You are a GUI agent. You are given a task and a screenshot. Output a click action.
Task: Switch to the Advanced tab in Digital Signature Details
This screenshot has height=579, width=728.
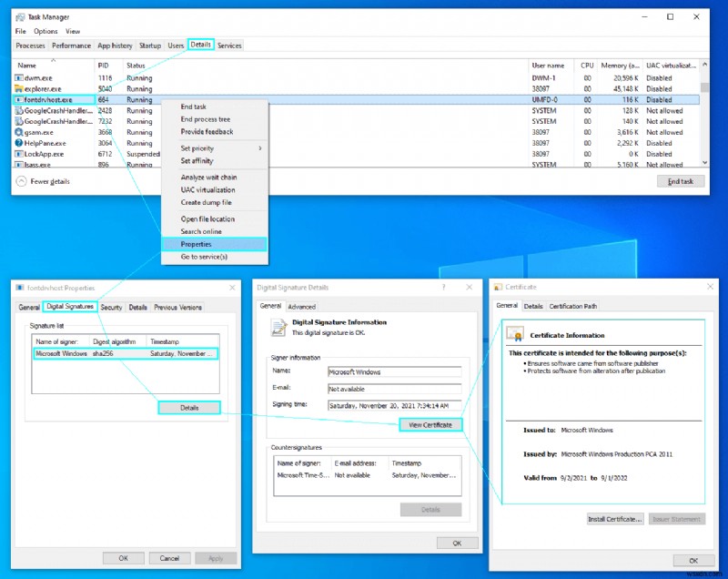click(300, 306)
